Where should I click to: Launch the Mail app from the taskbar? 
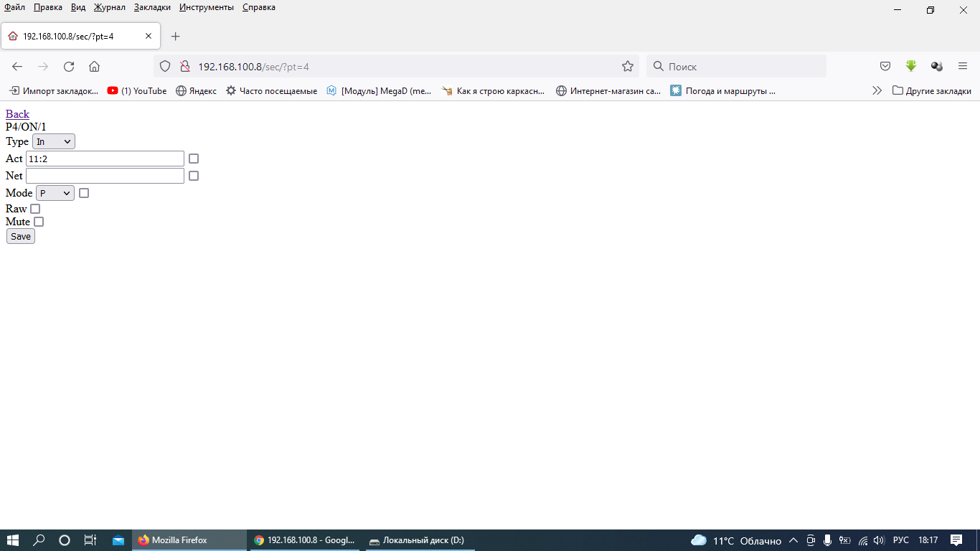[x=118, y=540]
